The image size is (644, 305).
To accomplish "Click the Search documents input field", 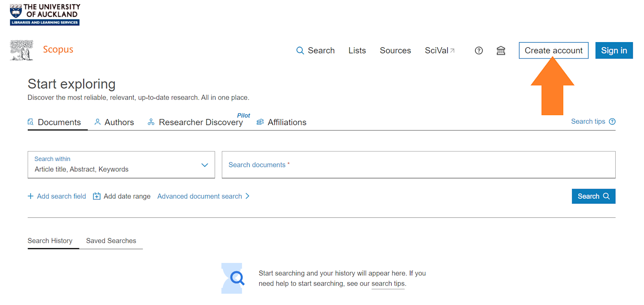I will click(419, 165).
